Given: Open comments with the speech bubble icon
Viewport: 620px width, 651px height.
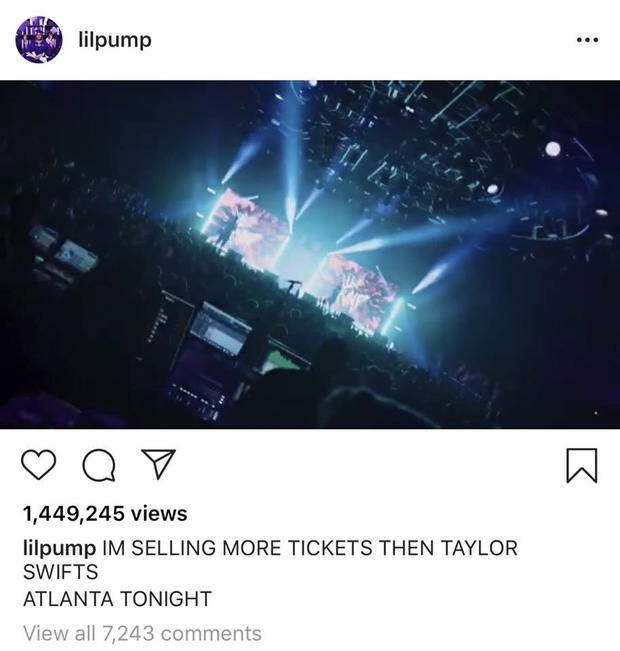Looking at the screenshot, I should pos(99,465).
